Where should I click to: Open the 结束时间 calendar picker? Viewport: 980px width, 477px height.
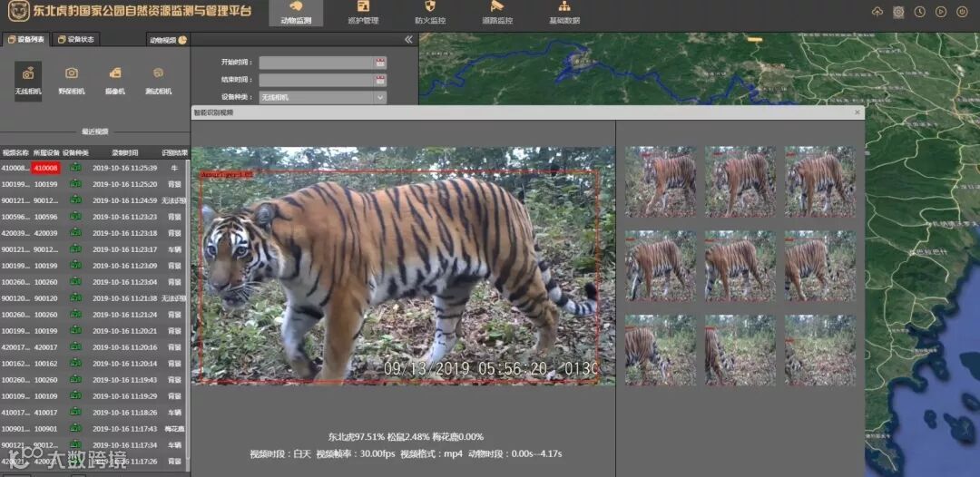coord(380,80)
